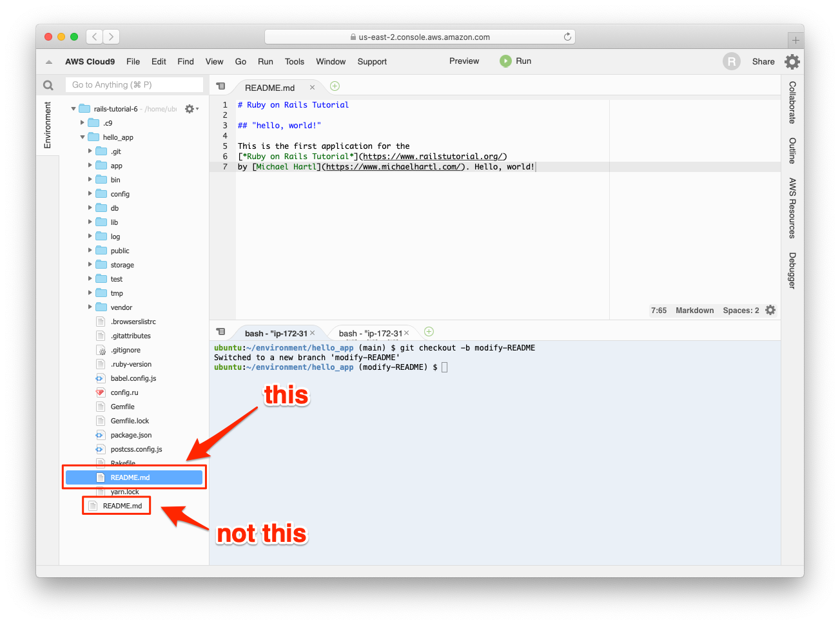
Task: Click the 7:65 cursor position indicator
Action: [659, 311]
